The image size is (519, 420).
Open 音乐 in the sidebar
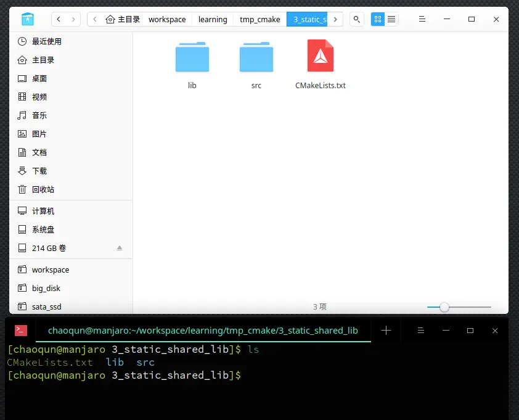click(x=71, y=115)
